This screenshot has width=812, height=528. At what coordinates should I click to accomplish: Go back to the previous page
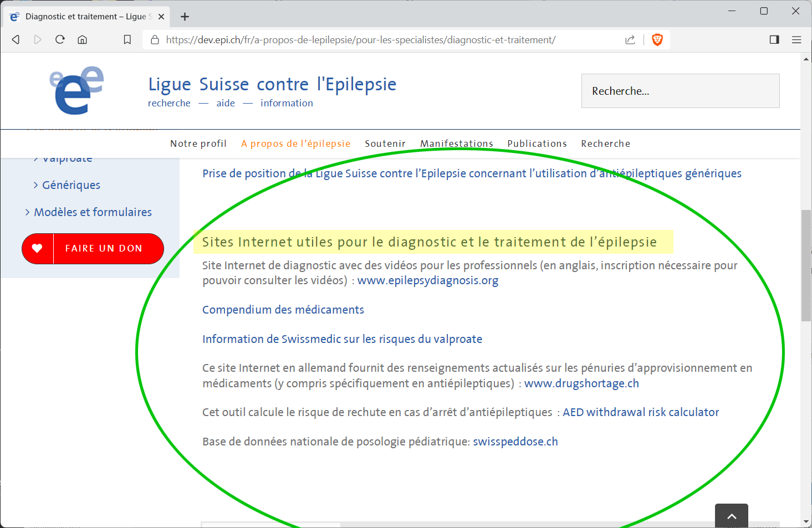coord(16,40)
